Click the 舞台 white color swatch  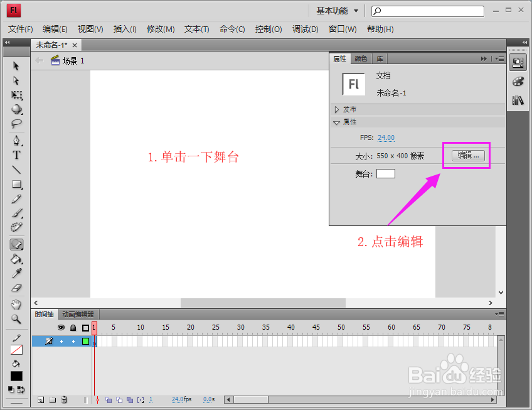pyautogui.click(x=386, y=174)
